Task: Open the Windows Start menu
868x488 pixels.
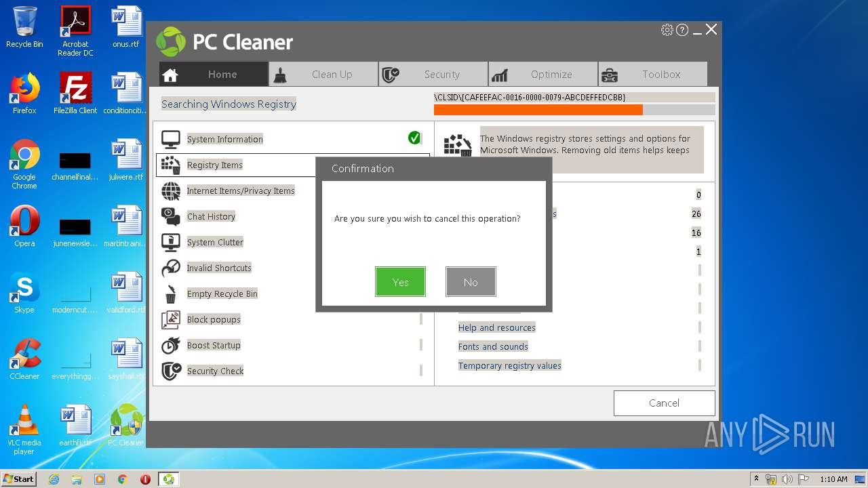Action: (x=18, y=479)
